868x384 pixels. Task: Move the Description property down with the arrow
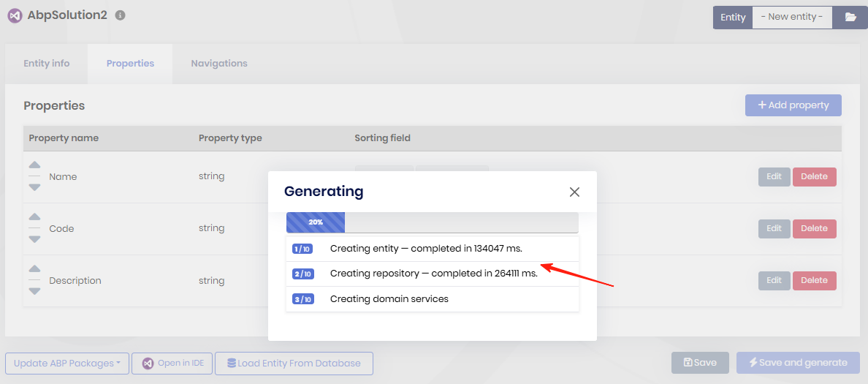click(34, 291)
